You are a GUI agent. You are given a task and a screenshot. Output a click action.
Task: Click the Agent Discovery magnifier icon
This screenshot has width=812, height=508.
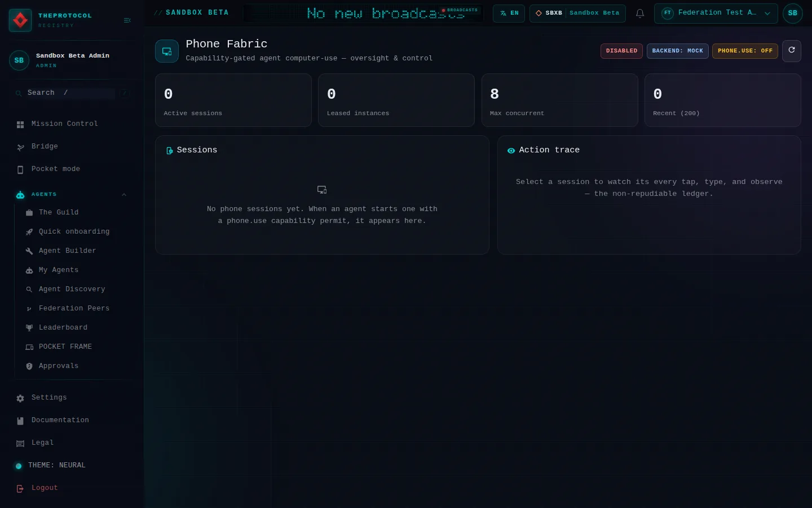[29, 290]
